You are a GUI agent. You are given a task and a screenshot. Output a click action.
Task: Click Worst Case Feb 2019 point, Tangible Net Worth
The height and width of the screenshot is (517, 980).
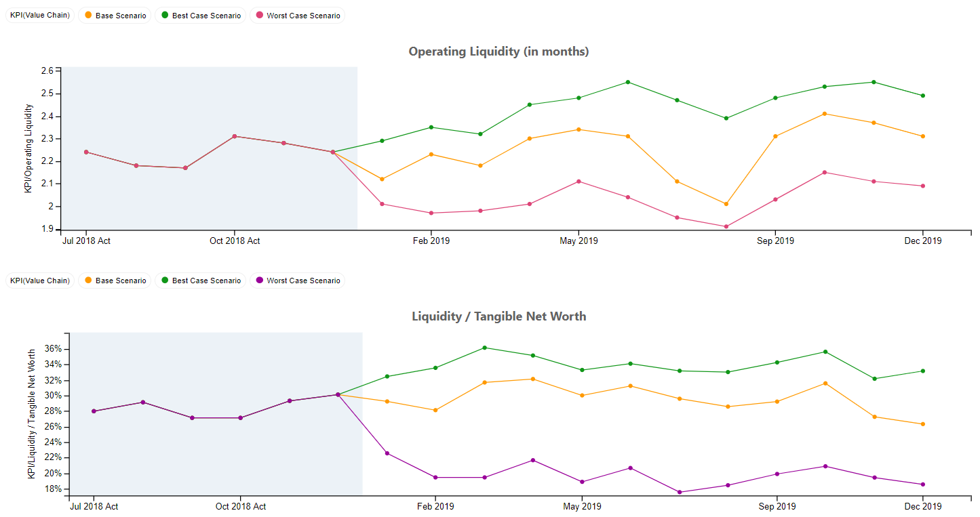coord(435,478)
